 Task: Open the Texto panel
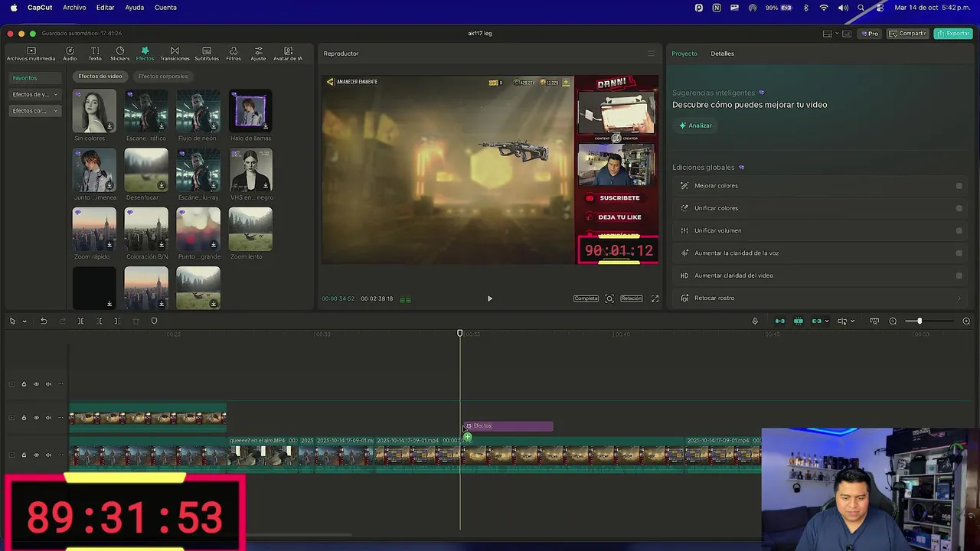click(95, 54)
